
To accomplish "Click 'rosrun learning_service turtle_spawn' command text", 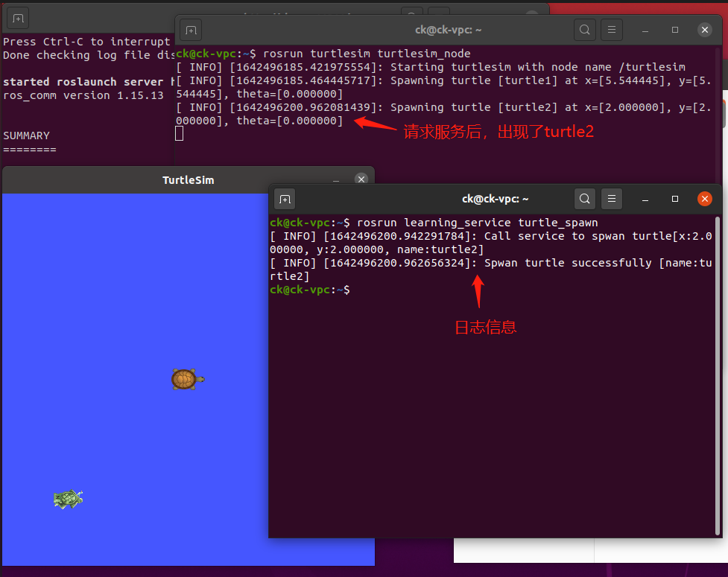I will 478,223.
